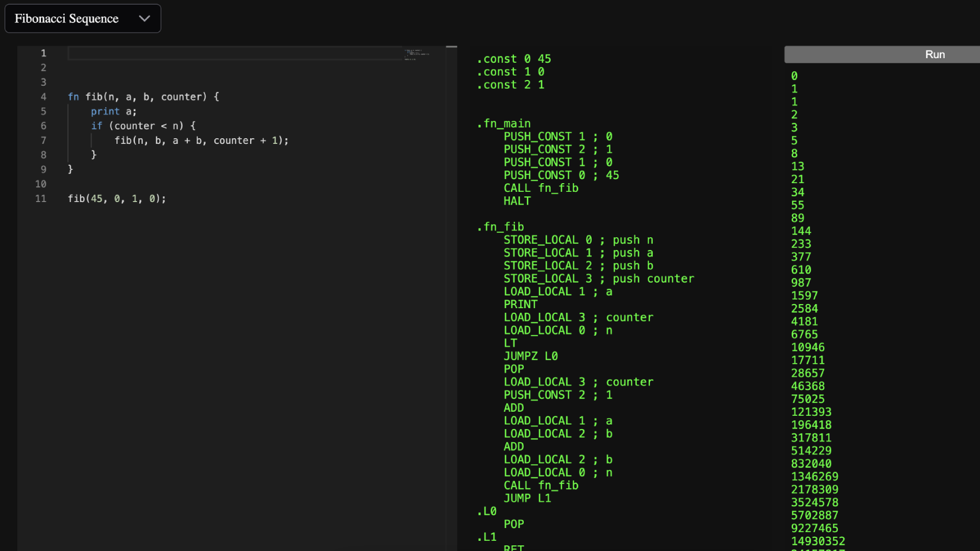Click the .const 0 45 declaration

tap(514, 59)
